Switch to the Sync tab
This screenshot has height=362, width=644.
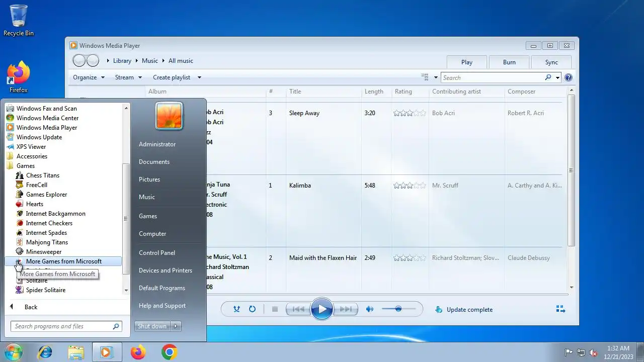click(551, 62)
